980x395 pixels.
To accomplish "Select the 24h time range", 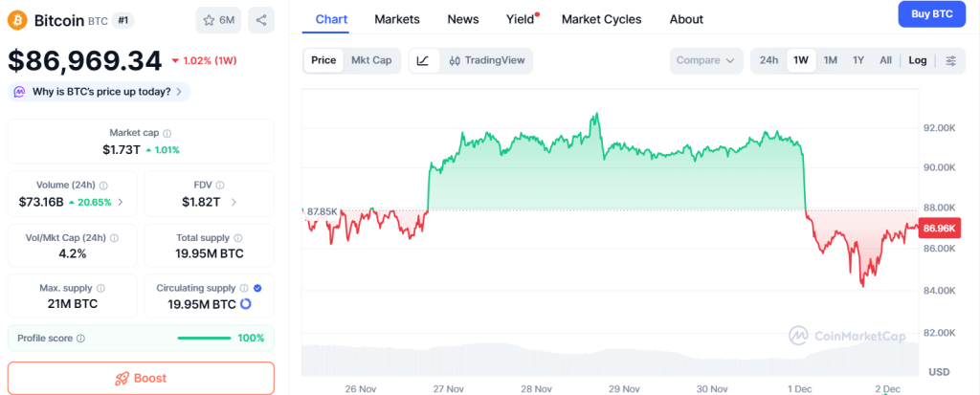I will [x=768, y=60].
